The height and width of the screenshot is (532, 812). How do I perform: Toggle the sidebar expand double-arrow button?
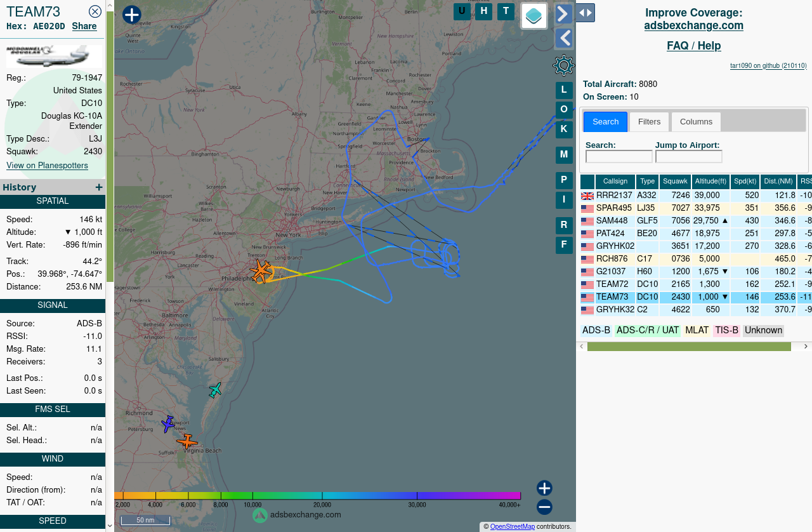586,13
